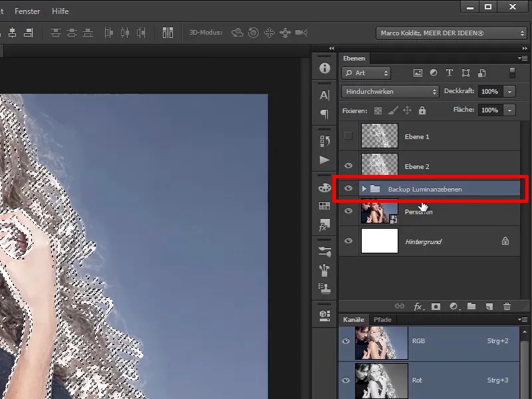532x399 pixels.
Task: Delete layer with trash icon
Action: pos(507,307)
